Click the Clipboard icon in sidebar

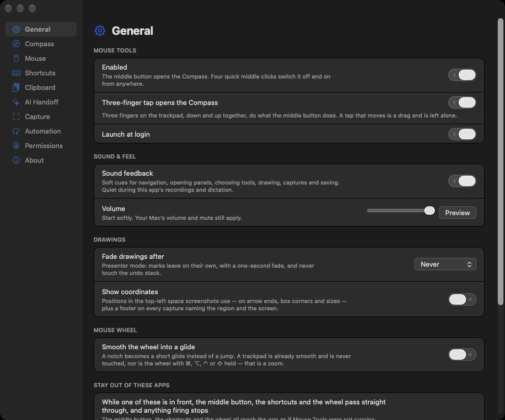pyautogui.click(x=16, y=87)
